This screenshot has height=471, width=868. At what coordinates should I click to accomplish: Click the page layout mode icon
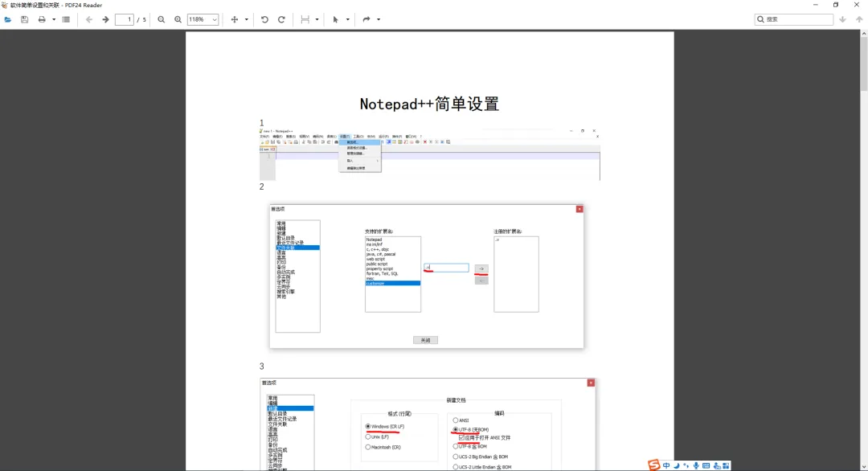[x=305, y=19]
